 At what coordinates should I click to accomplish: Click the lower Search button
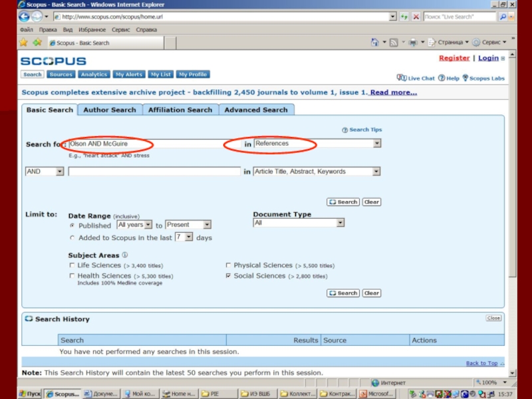click(x=343, y=293)
